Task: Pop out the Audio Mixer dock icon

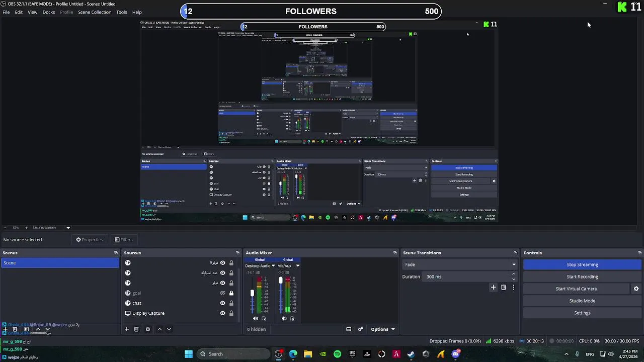Action: (395, 253)
